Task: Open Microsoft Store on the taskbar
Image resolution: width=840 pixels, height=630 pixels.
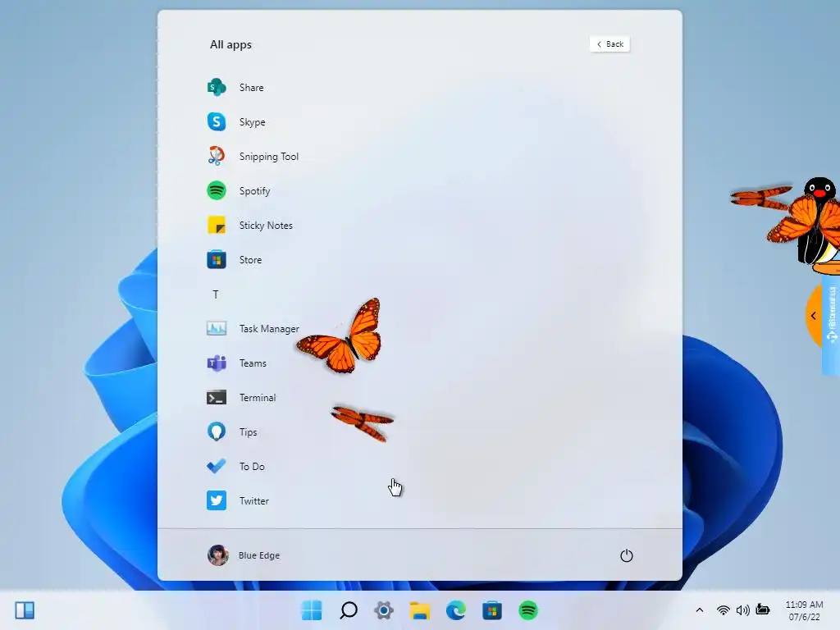Action: [492, 610]
